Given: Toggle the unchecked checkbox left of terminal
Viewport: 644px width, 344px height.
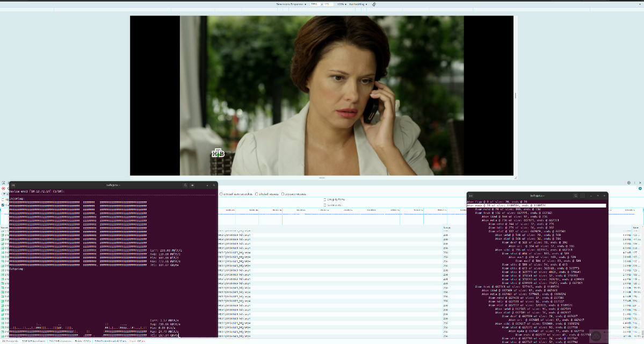Looking at the screenshot, I should pyautogui.click(x=3, y=199).
